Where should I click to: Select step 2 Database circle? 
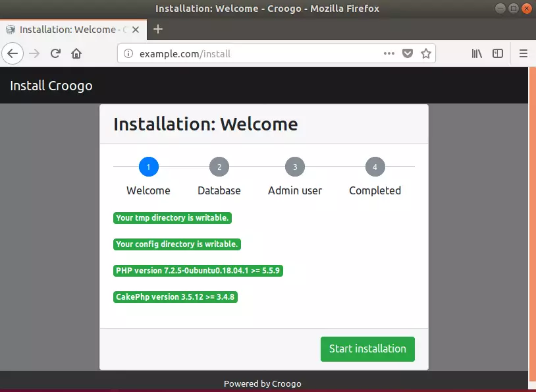tap(219, 167)
